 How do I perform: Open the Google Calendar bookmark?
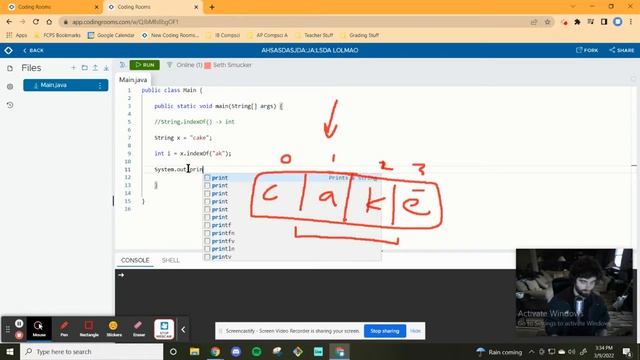[x=111, y=35]
